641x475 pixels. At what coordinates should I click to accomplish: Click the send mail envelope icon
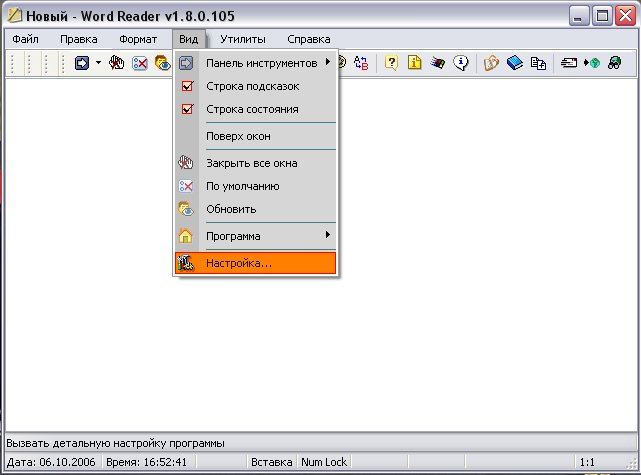[569, 63]
